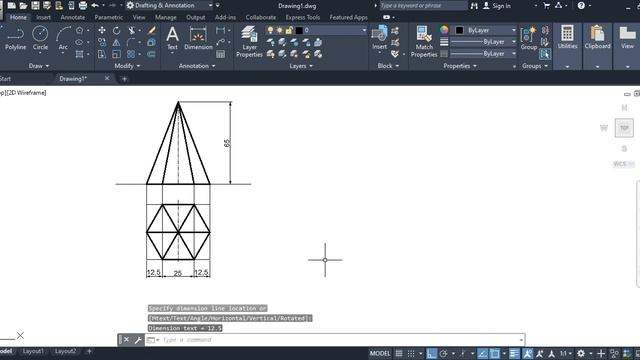Select the Trim tool
The height and width of the screenshot is (360, 640).
pos(132,30)
